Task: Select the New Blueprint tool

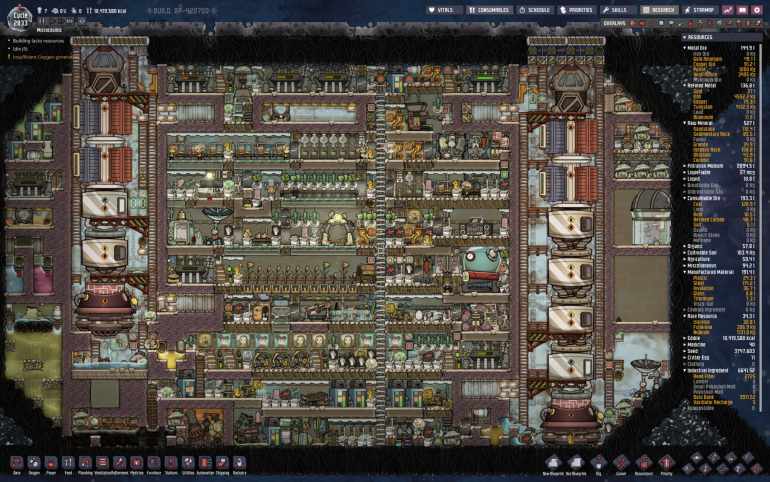Action: coord(553,464)
